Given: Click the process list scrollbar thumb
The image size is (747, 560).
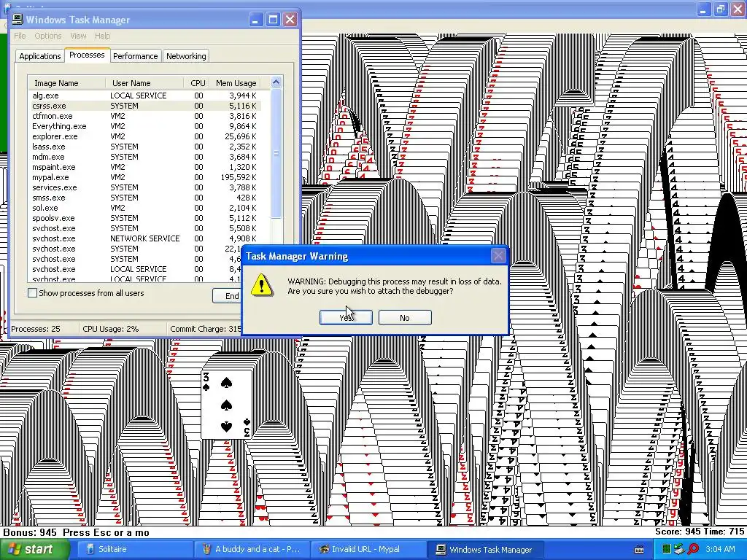Looking at the screenshot, I should click(x=276, y=153).
